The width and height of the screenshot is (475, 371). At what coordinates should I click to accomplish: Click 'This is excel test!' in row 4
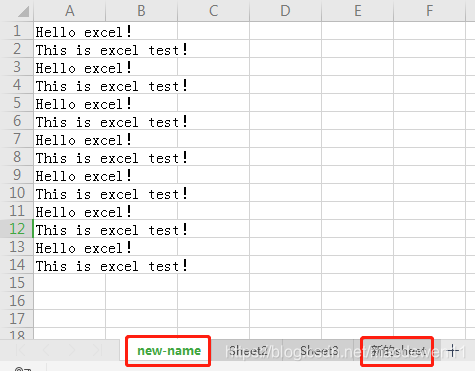click(x=111, y=86)
